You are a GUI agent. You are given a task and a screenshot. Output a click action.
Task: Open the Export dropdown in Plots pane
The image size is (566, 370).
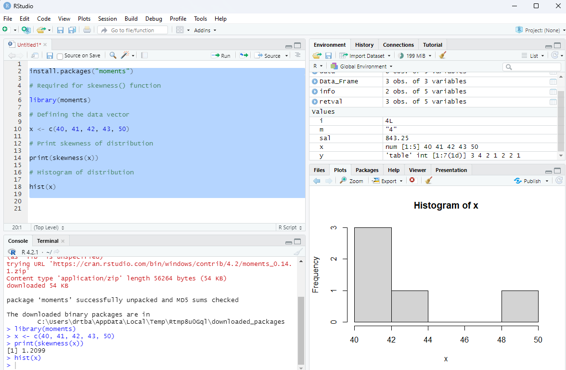pyautogui.click(x=387, y=180)
